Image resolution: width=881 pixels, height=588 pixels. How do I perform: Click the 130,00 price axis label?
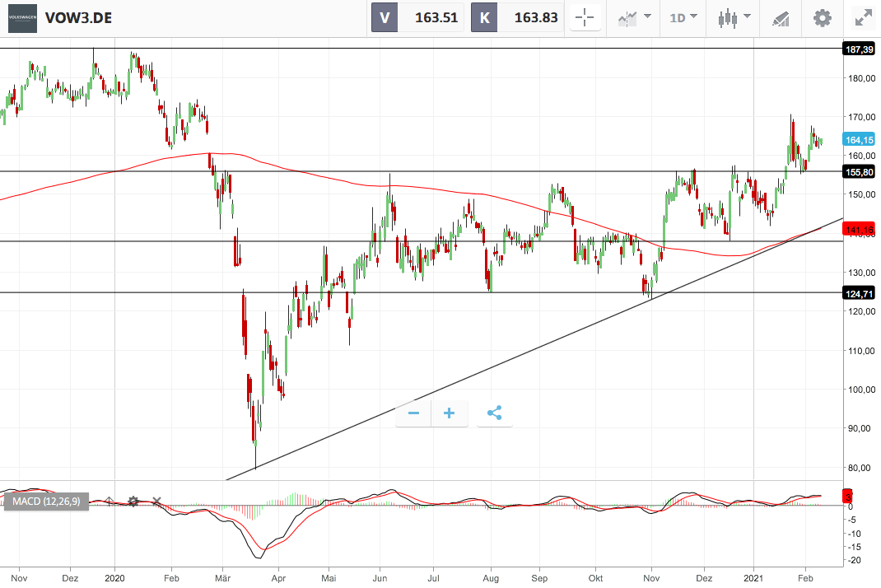[x=862, y=273]
